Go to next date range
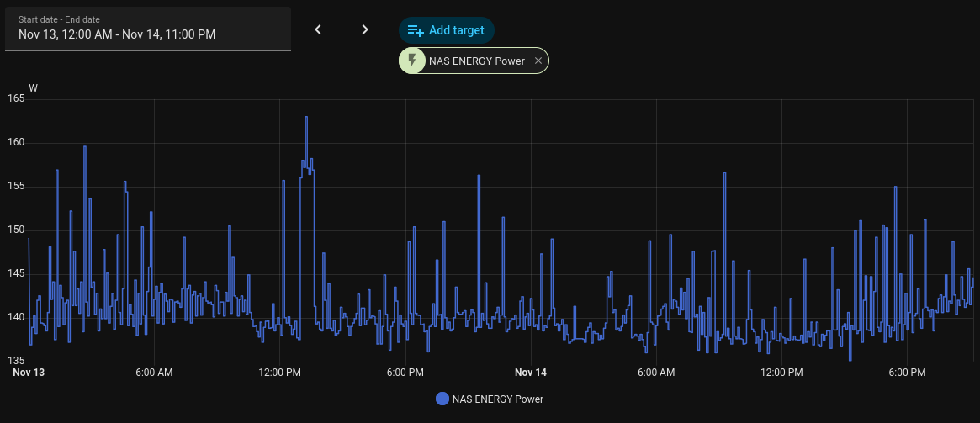This screenshot has width=980, height=423. pos(366,29)
